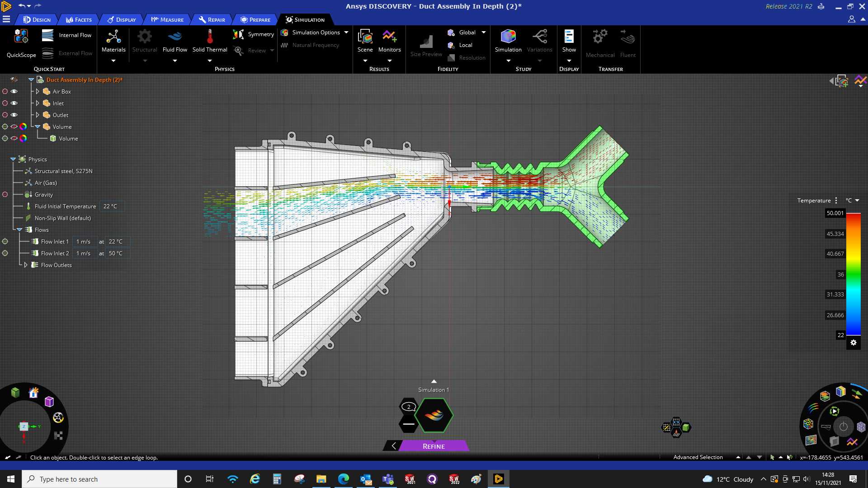The width and height of the screenshot is (868, 488).
Task: Click the Size Preview fidelity tool
Action: pyautogui.click(x=426, y=46)
